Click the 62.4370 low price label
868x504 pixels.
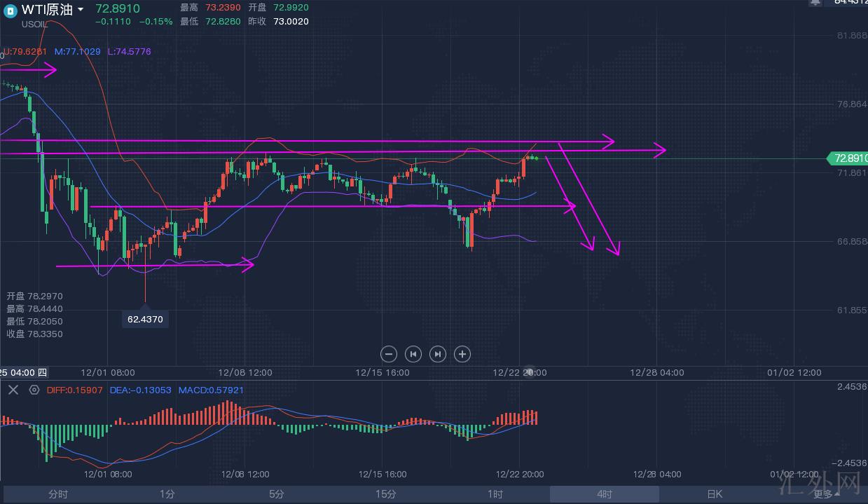point(145,319)
